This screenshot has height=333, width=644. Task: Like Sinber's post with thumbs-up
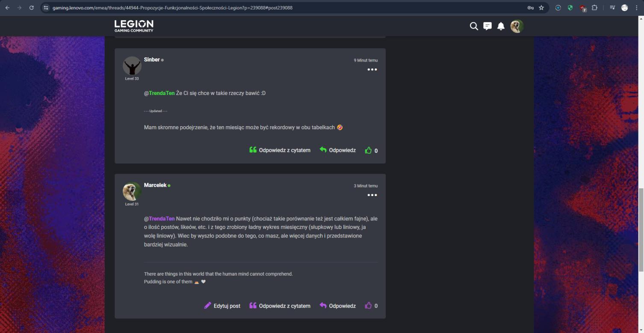click(x=368, y=150)
